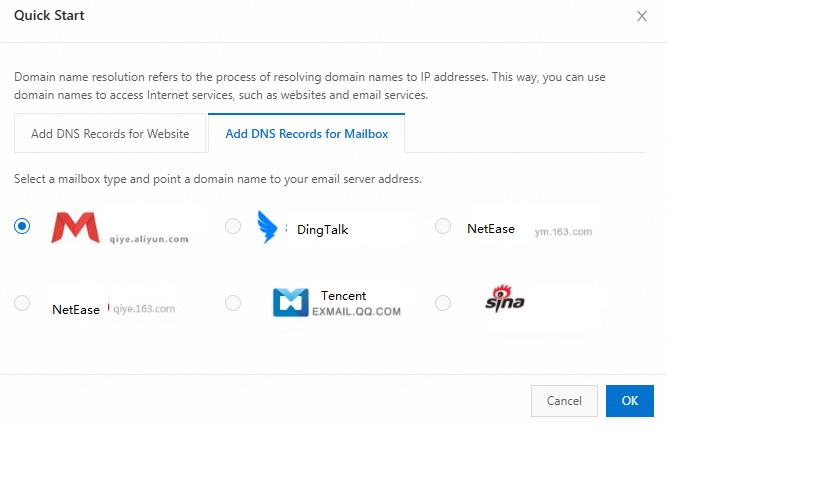Pick the Sina mailbox radio button
This screenshot has height=485, width=829.
pyautogui.click(x=443, y=303)
